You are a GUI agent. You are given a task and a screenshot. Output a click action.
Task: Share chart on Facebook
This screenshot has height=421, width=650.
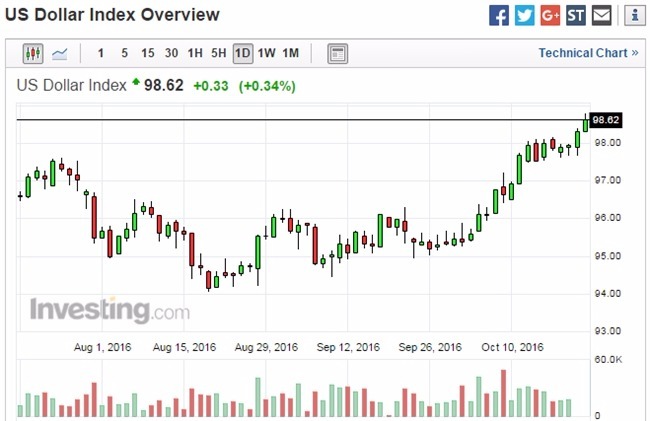(499, 15)
